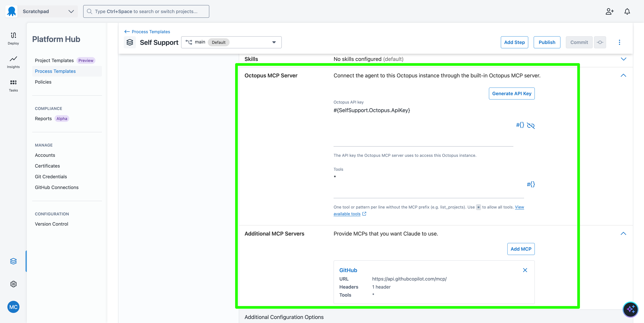644x323 pixels.
Task: Go to Project Templates
Action: click(x=54, y=61)
